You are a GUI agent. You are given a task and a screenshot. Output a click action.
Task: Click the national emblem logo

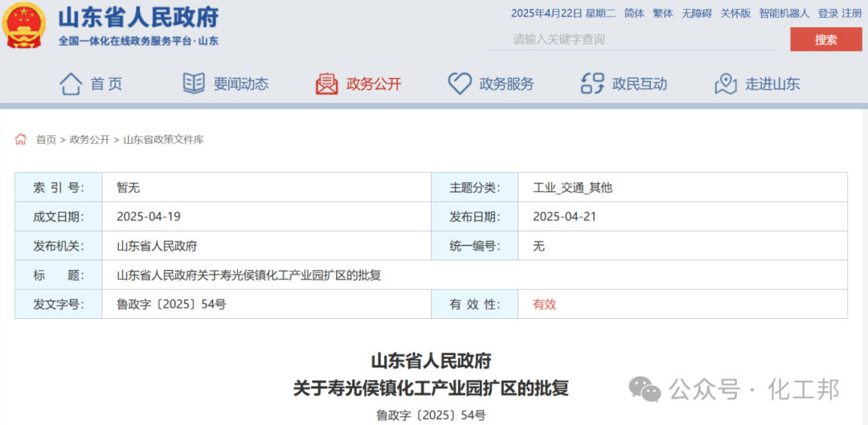pyautogui.click(x=24, y=26)
